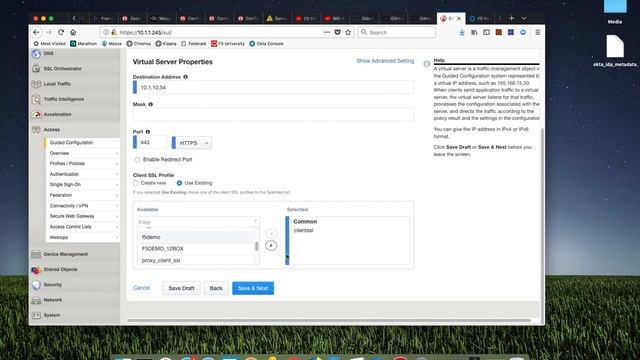Expand the Profiles / Policies submenu
640x360 pixels.
116,164
